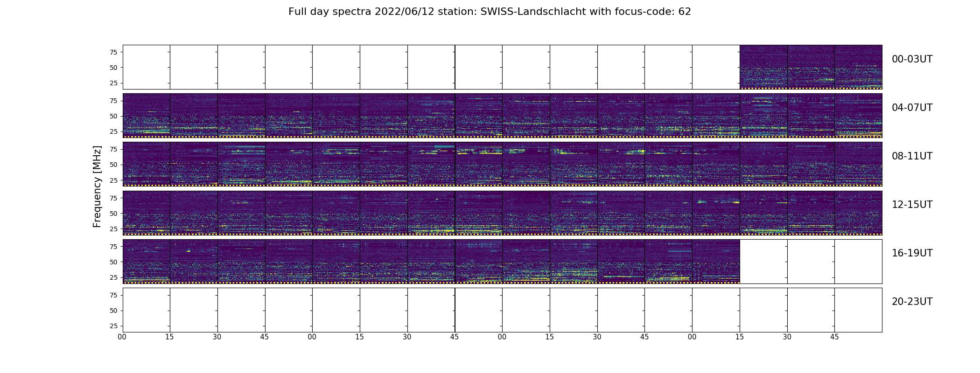Select the last spectrogram panel of the 04-07UT row
Screen dimensions: 980x373
858,116
